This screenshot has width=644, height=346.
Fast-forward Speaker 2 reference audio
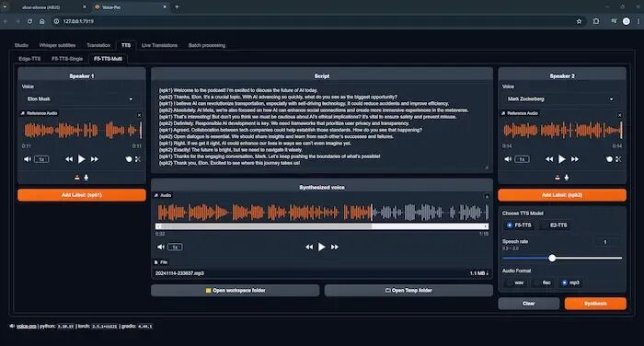pos(575,159)
